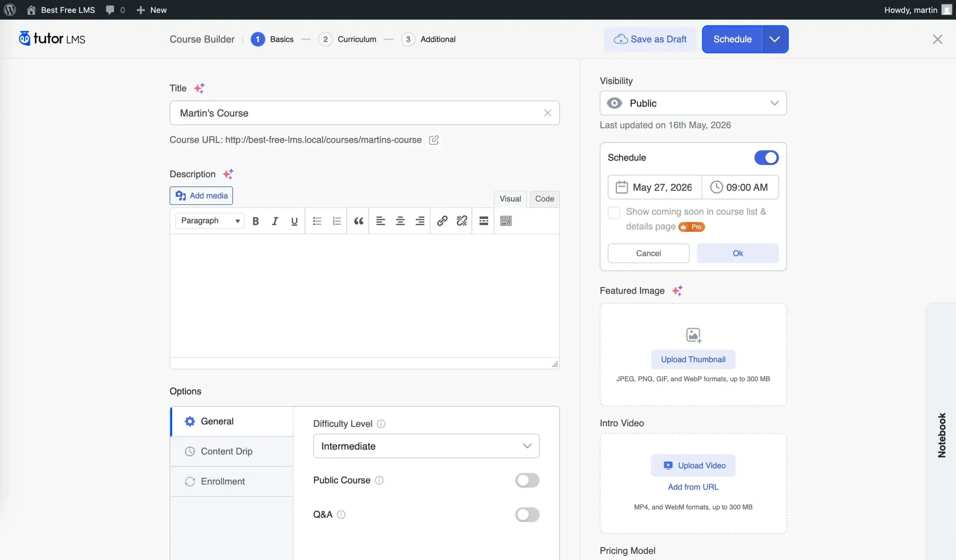The height and width of the screenshot is (560, 956).
Task: Insert Read More tag
Action: 484,221
